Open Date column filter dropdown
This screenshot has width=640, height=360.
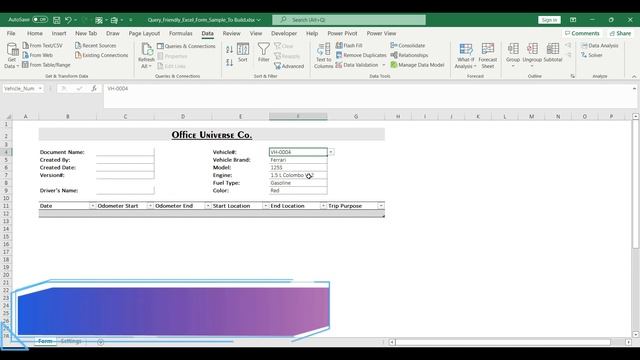93,206
